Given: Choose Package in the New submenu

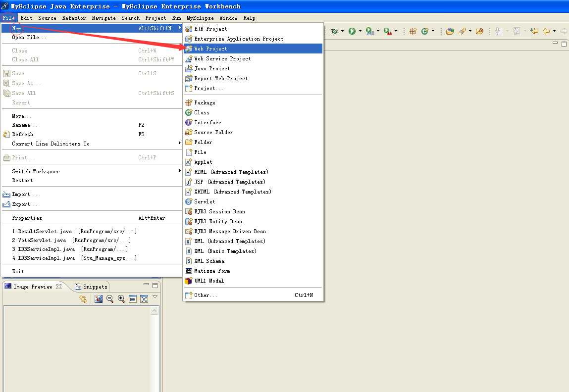Looking at the screenshot, I should (x=253, y=102).
